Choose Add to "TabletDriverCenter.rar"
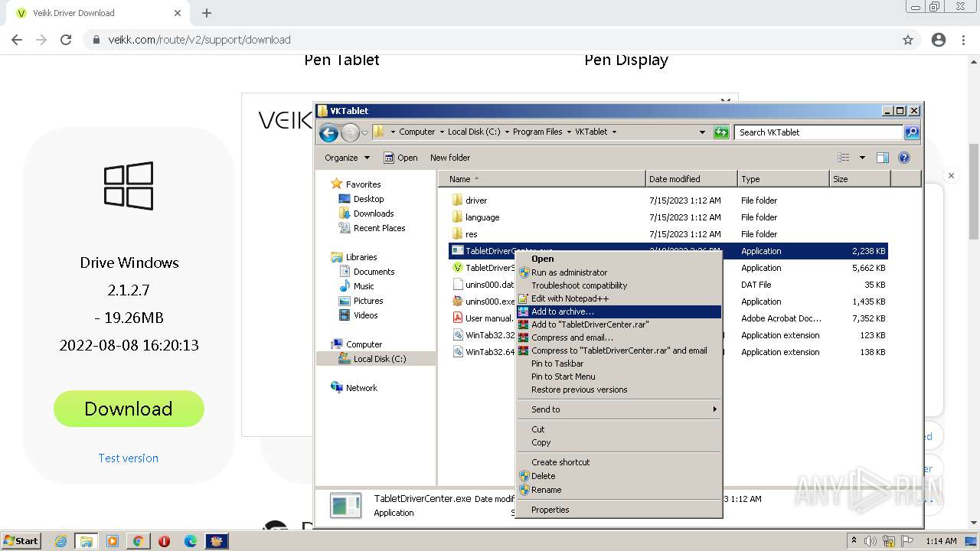The image size is (980, 551). point(619,324)
